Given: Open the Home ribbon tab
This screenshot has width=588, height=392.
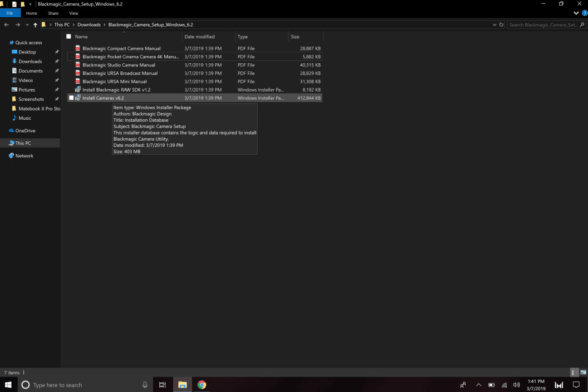Looking at the screenshot, I should point(31,13).
